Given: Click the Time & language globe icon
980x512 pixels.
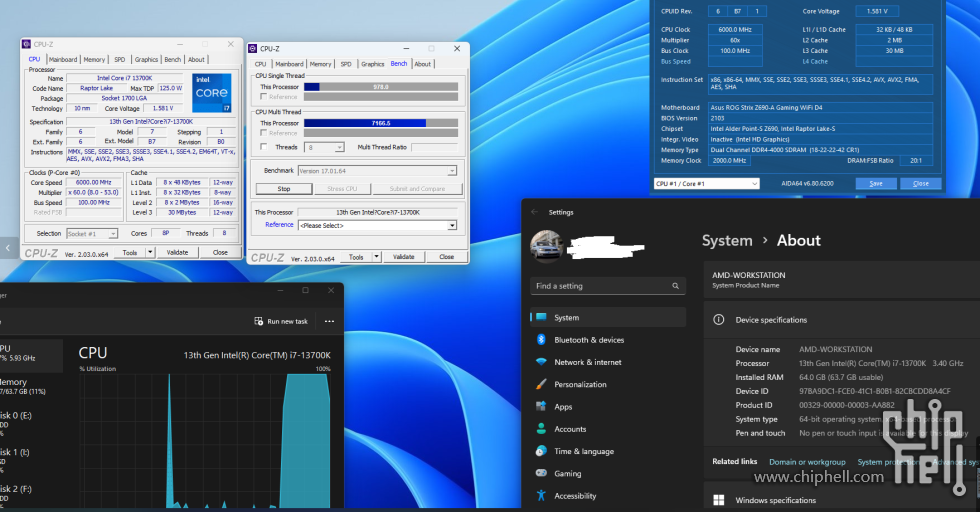Looking at the screenshot, I should point(542,451).
